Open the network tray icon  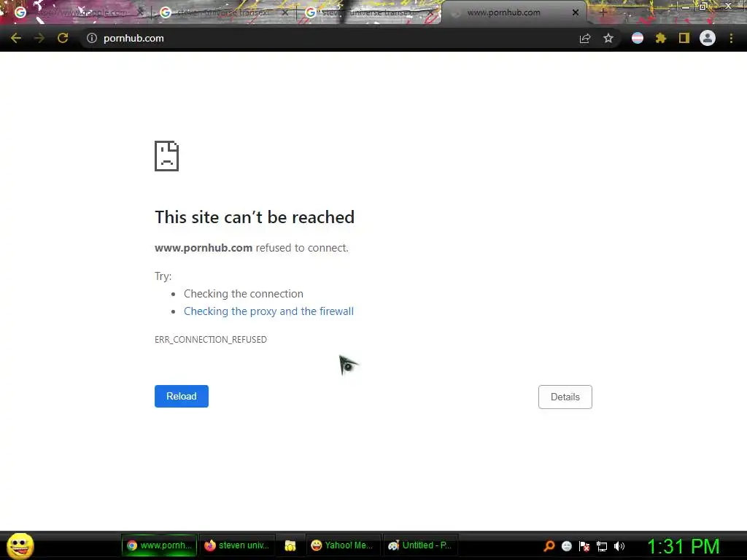[602, 546]
